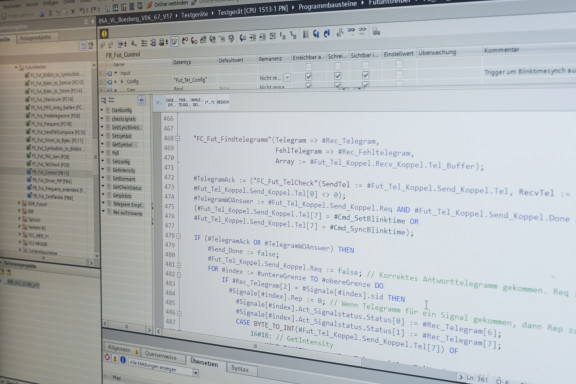The width and height of the screenshot is (576, 384).
Task: Toggle the 'Schreibbar' checkbox in the Input row
Action: point(337,66)
